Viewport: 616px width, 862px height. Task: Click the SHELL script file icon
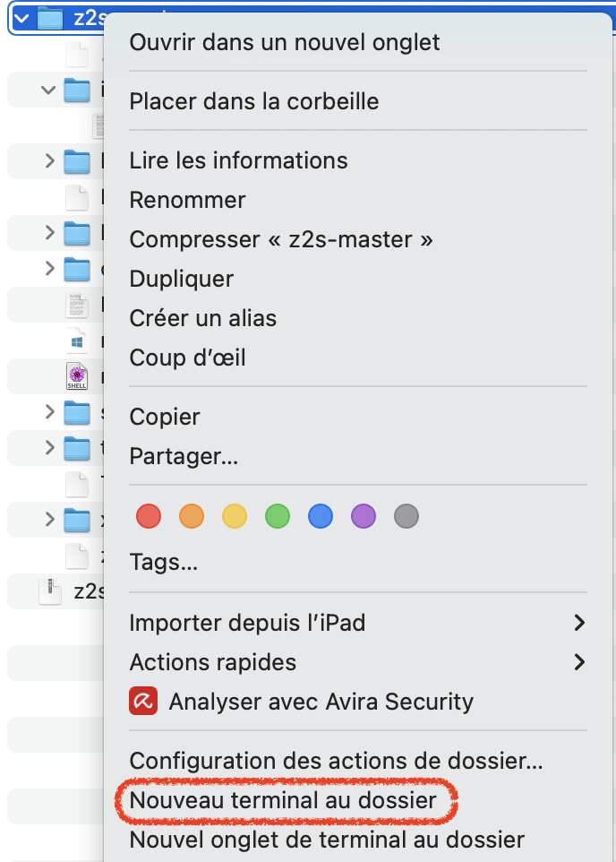77,377
